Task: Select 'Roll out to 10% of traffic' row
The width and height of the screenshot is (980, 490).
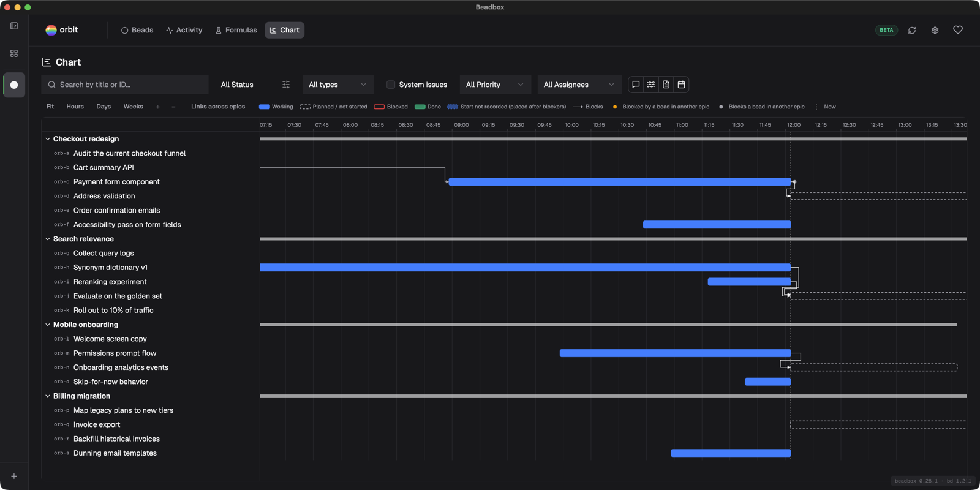Action: tap(151, 311)
